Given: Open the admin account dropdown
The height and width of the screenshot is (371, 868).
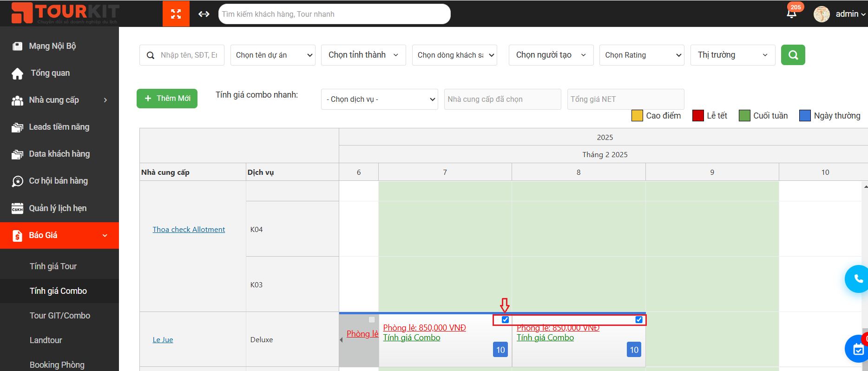Looking at the screenshot, I should pyautogui.click(x=850, y=14).
